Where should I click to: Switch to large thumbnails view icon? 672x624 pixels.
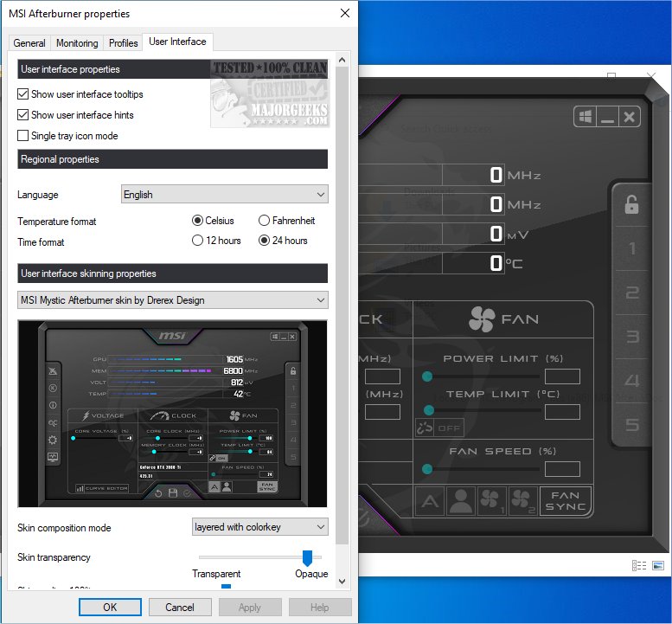click(x=658, y=566)
